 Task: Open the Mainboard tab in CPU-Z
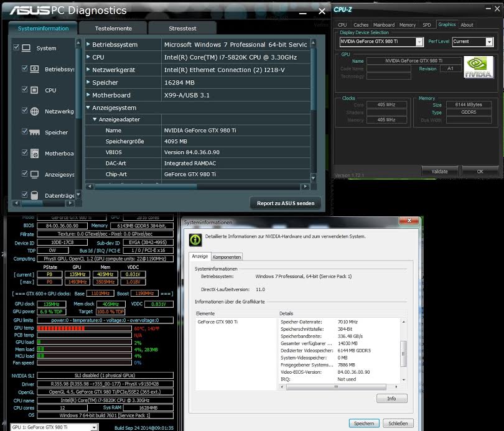click(x=384, y=25)
